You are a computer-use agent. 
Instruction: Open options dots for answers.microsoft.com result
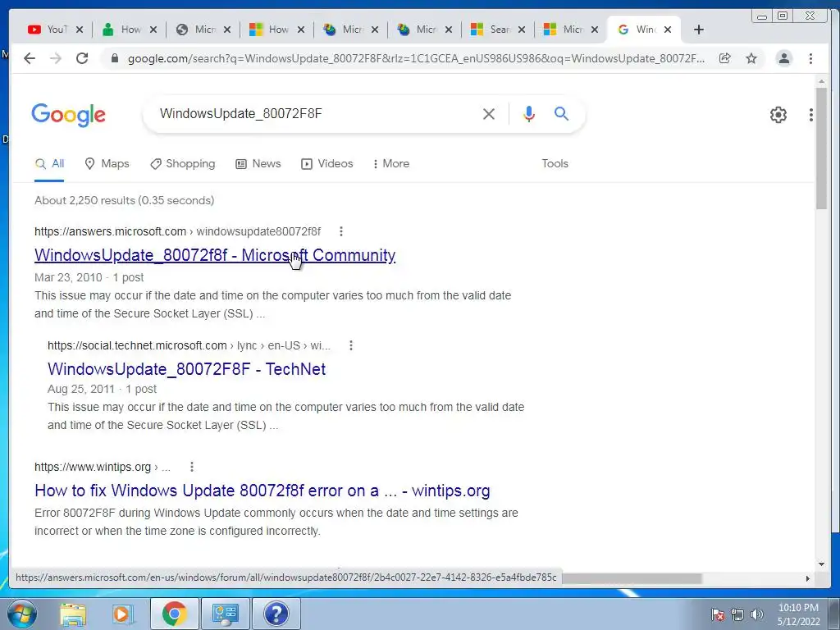[x=341, y=231]
